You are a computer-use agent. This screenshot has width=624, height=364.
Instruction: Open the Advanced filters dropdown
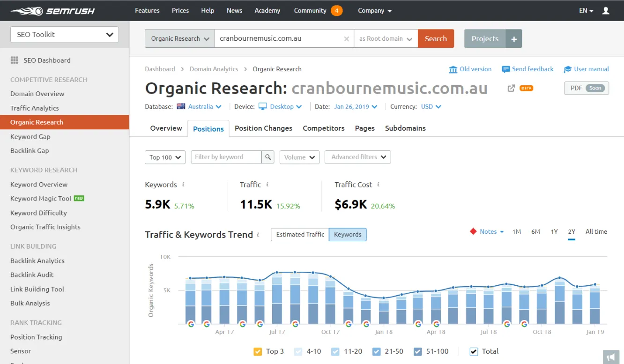358,157
